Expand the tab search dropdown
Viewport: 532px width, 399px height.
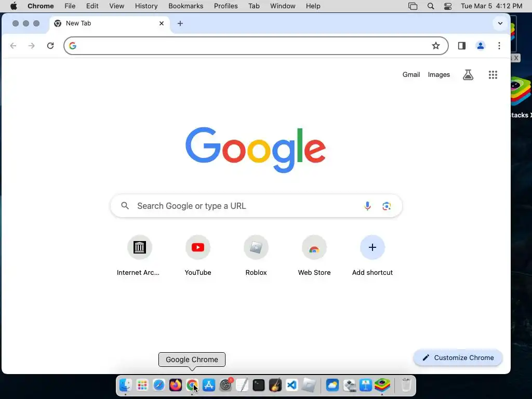(500, 23)
